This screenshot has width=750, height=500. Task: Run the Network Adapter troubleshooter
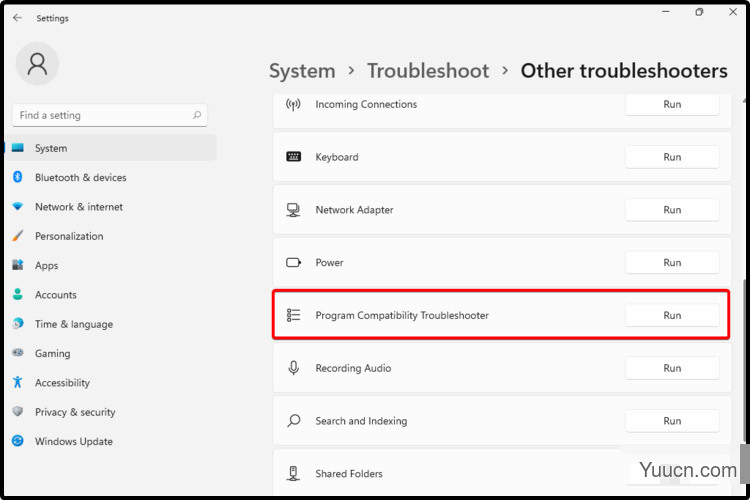pos(672,210)
